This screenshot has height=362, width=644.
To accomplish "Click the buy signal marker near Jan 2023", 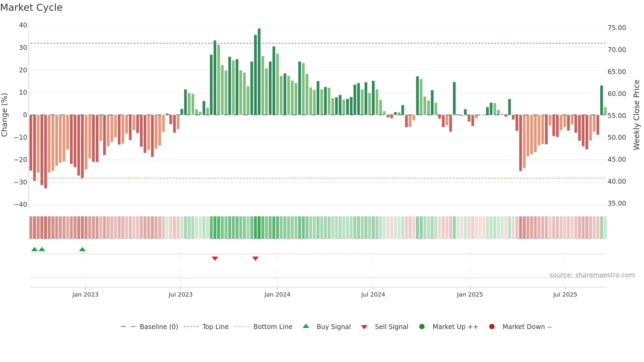I will pyautogui.click(x=82, y=249).
